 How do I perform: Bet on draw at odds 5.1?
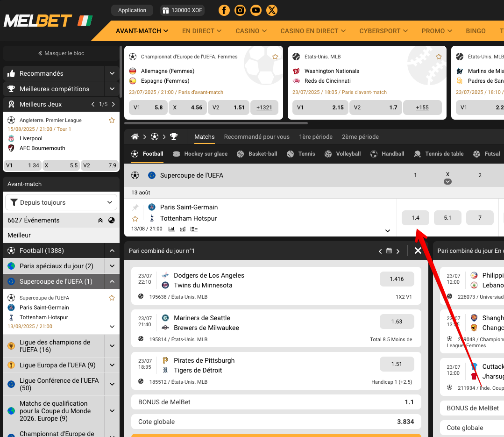coord(447,218)
